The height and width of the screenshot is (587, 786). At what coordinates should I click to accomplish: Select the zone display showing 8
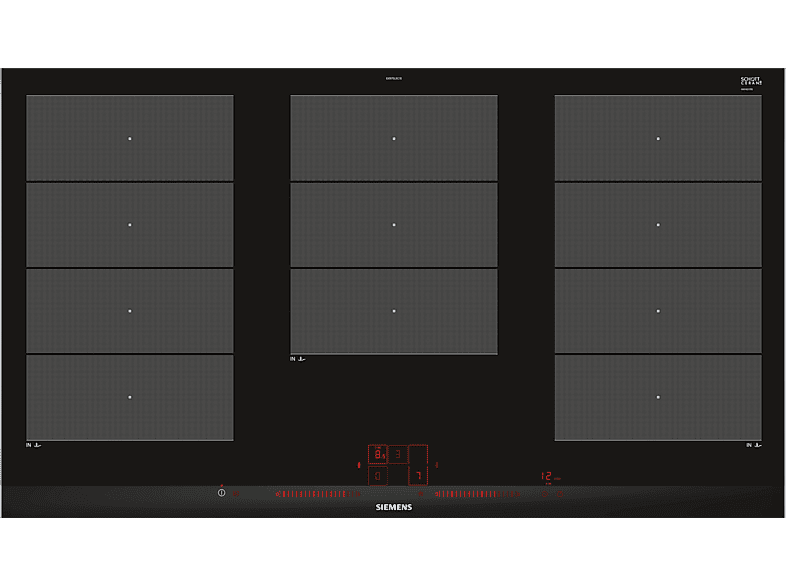tap(378, 454)
